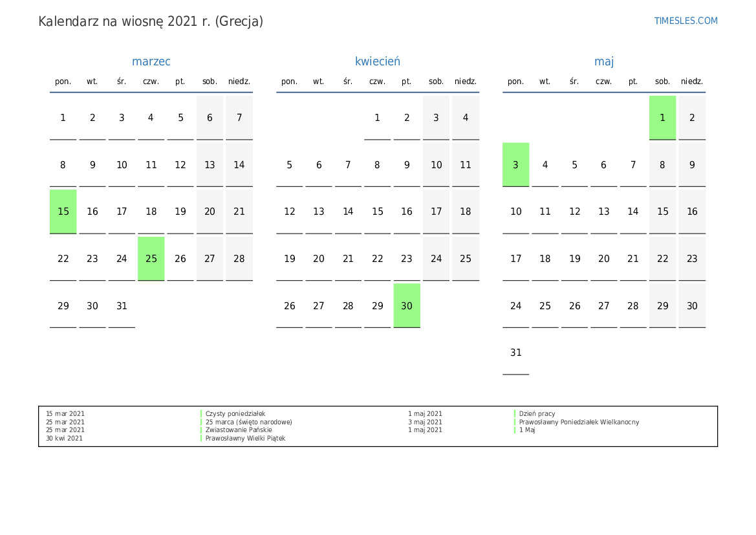This screenshot has height=535, width=756.
Task: Click day 24 in maj
Action: [x=516, y=305]
